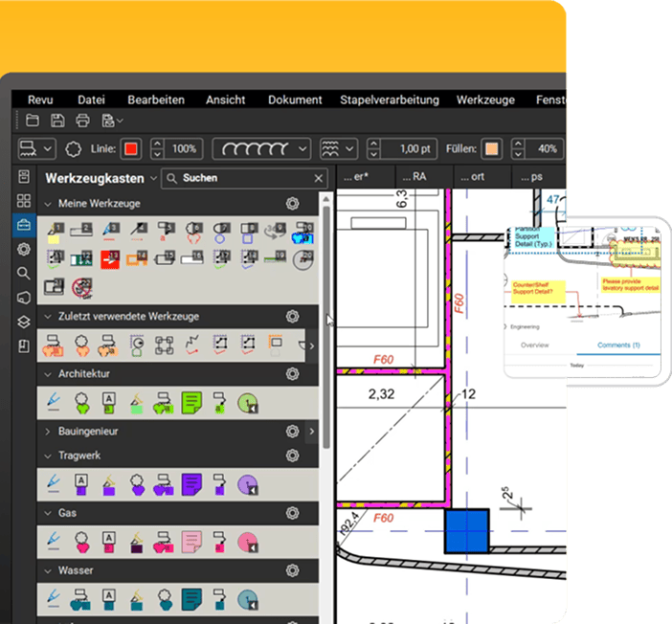The image size is (672, 624).
Task: Collapse the Tragwerk tool set
Action: [48, 456]
